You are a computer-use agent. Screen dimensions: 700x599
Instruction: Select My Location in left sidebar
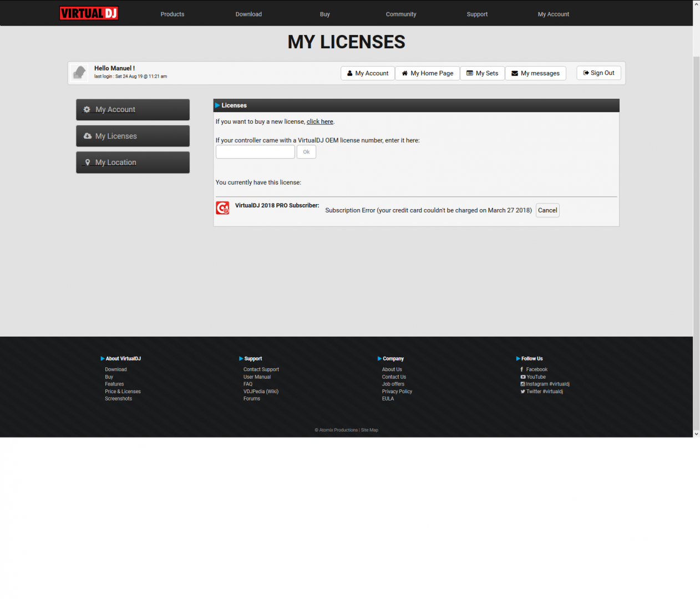[133, 163]
